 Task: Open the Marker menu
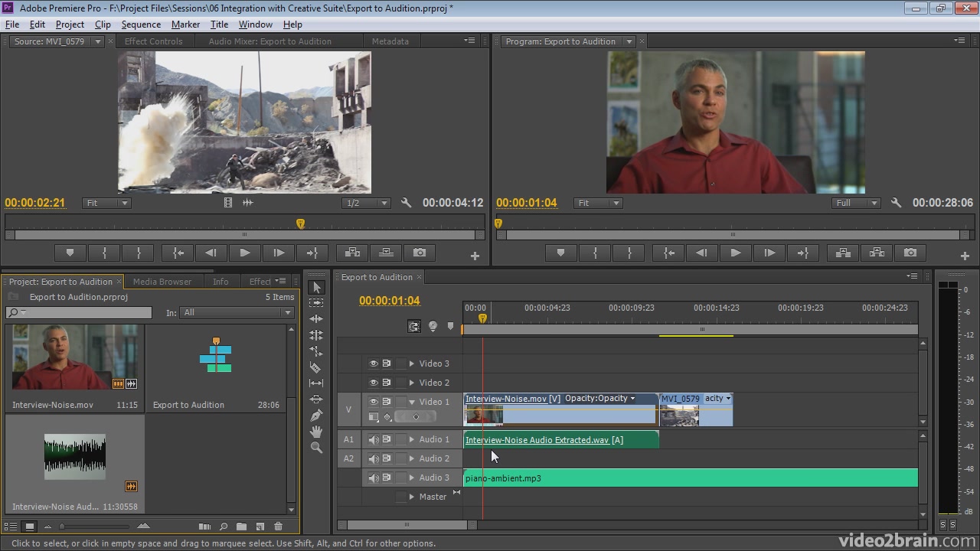click(x=185, y=24)
